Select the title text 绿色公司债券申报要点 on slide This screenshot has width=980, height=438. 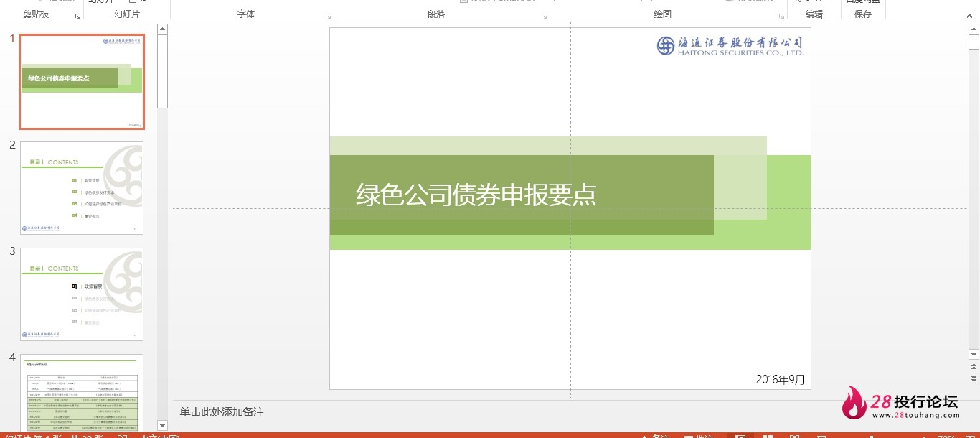click(476, 195)
